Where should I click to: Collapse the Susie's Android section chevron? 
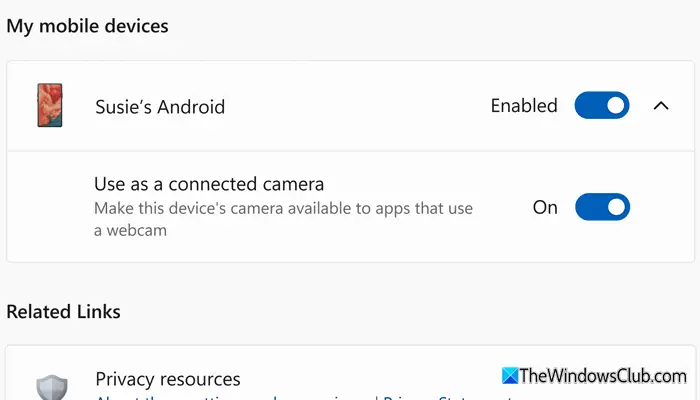[x=660, y=105]
